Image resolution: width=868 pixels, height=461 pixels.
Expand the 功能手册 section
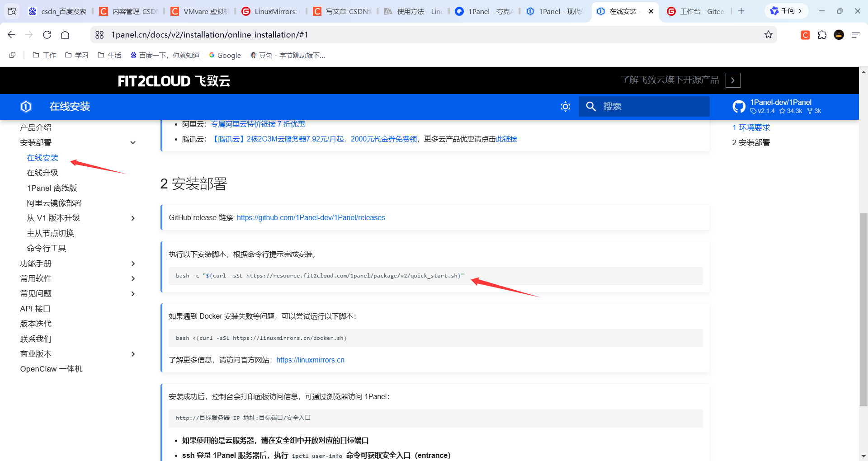(x=133, y=263)
